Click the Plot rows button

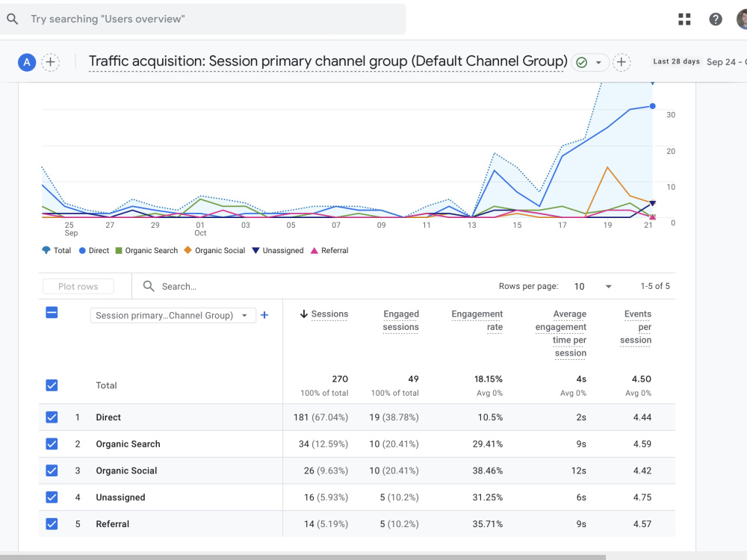click(x=78, y=286)
